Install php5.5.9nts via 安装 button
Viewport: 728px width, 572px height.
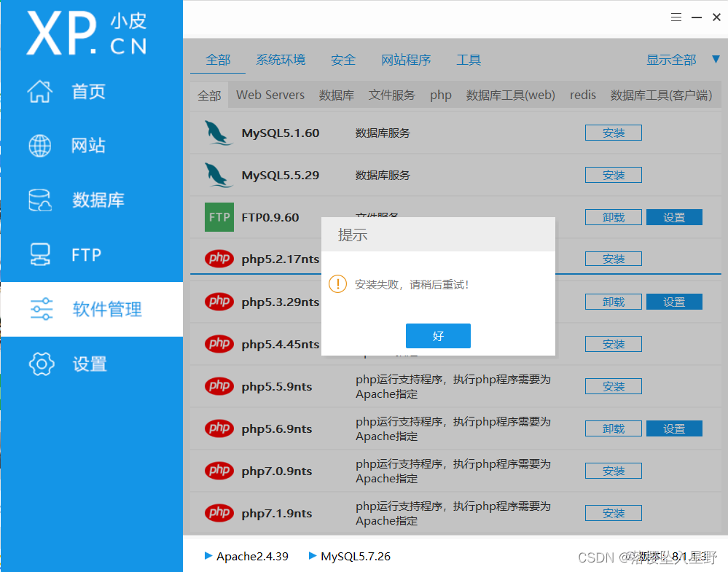(x=614, y=386)
